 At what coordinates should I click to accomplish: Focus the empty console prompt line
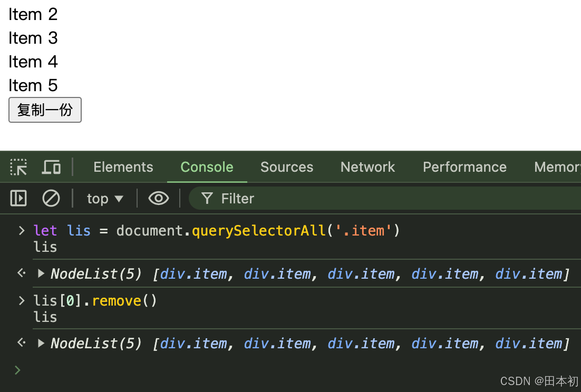296,370
